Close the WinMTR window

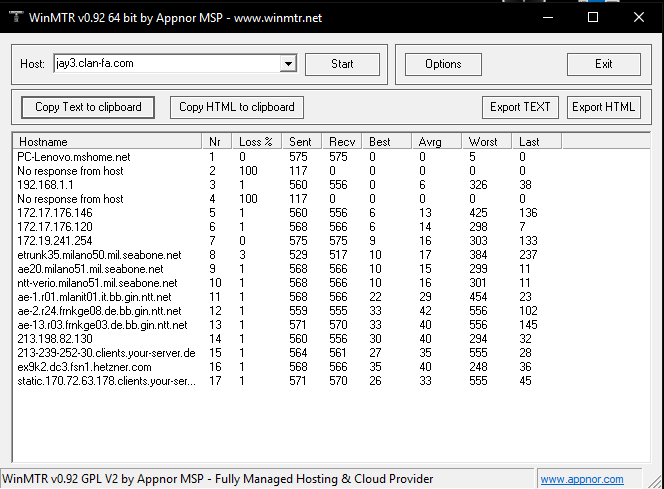(639, 17)
